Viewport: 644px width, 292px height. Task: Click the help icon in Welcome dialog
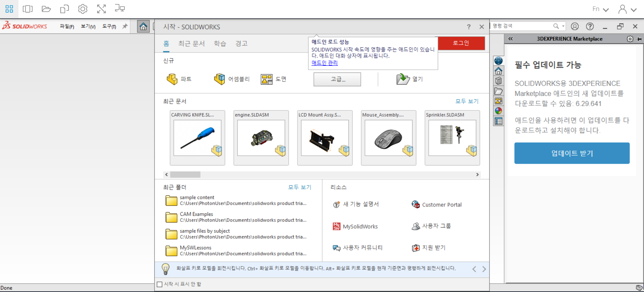pos(469,27)
